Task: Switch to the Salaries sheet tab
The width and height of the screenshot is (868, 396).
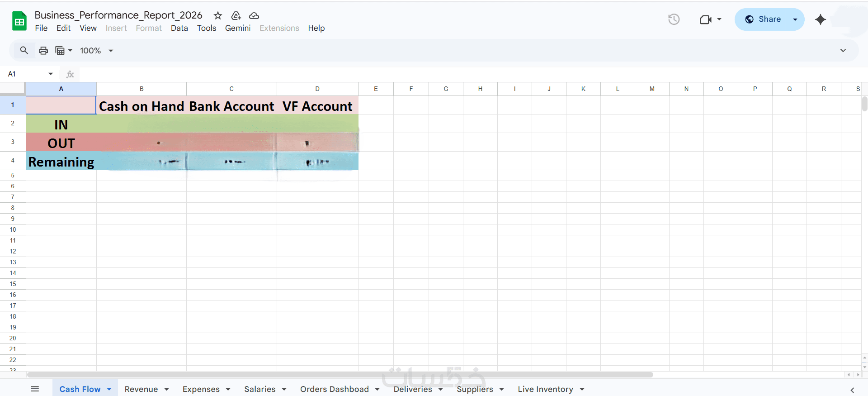Action: coord(259,389)
